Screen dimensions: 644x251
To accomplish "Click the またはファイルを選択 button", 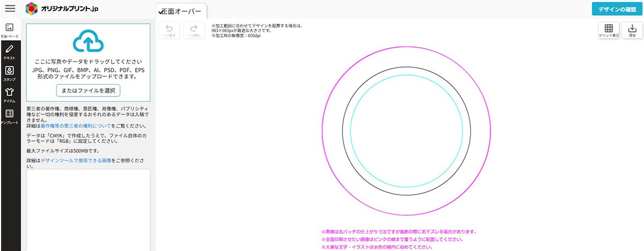I will click(87, 90).
